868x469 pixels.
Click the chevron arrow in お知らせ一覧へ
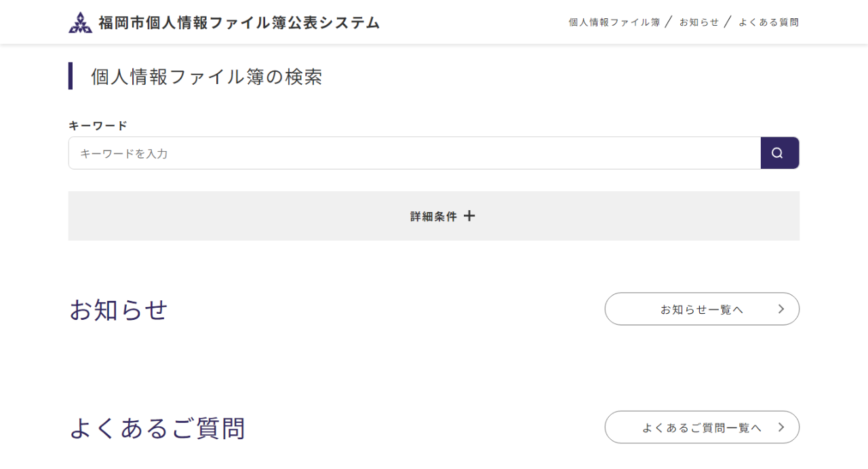[781, 309]
